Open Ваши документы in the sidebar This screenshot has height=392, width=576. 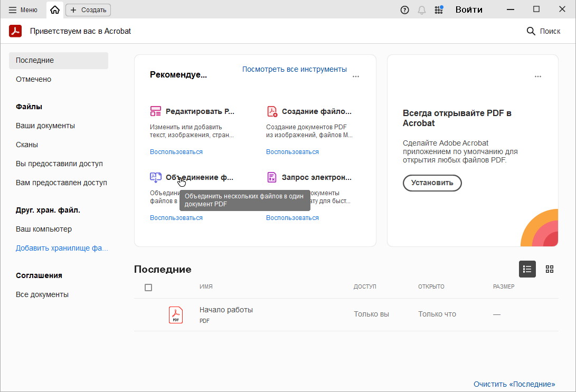tap(45, 126)
